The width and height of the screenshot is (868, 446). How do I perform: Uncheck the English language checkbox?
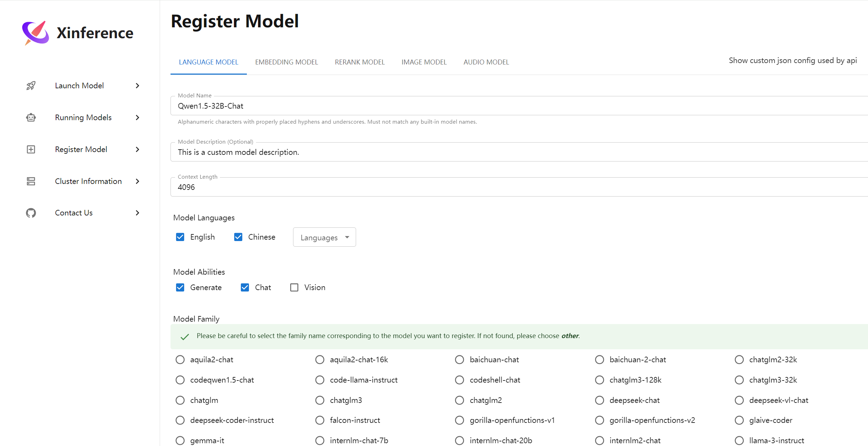coord(180,237)
